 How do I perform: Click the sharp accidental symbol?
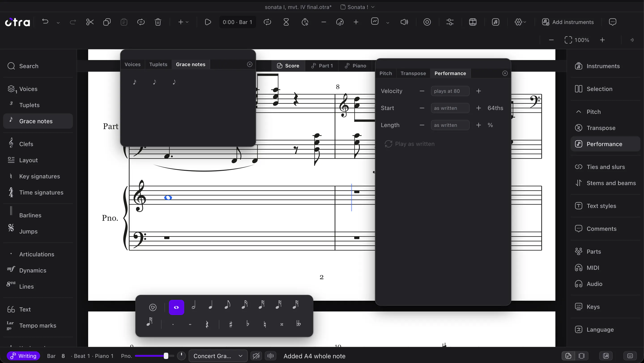231,324
